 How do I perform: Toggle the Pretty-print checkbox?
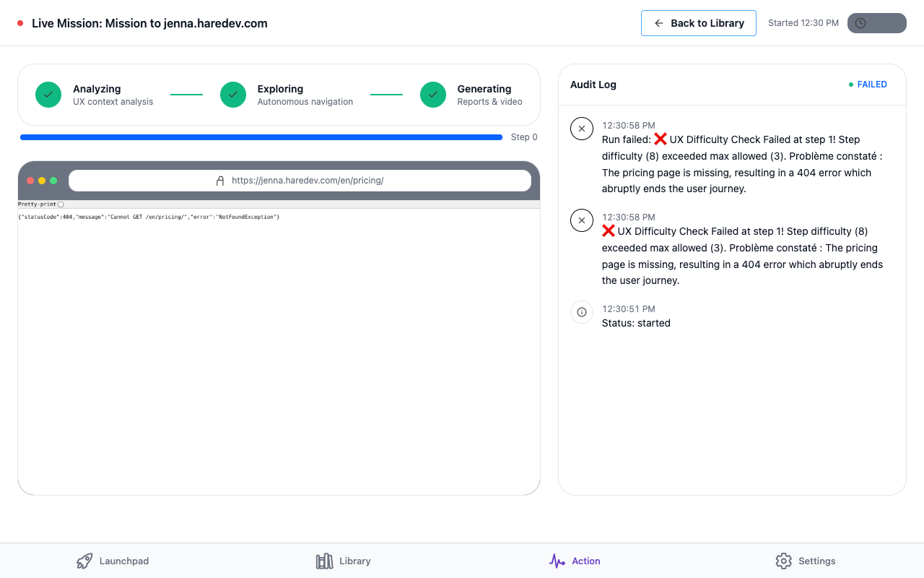61,204
